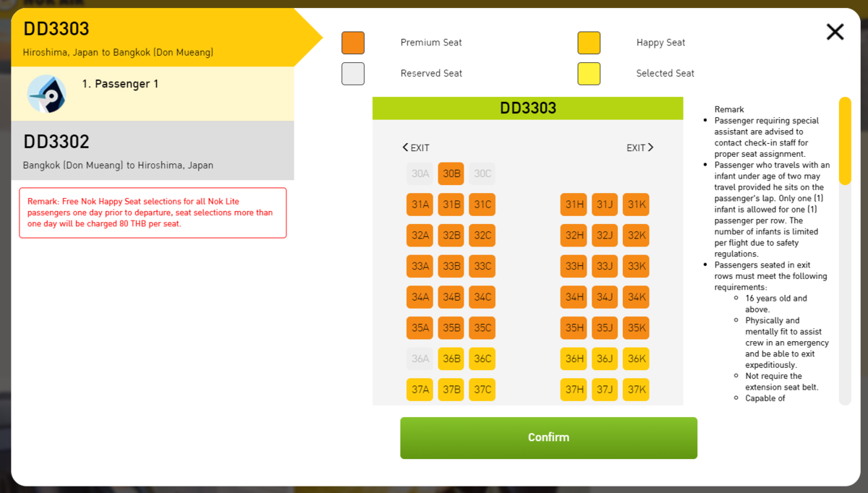Select seat 31J
The height and width of the screenshot is (493, 868).
tap(605, 205)
